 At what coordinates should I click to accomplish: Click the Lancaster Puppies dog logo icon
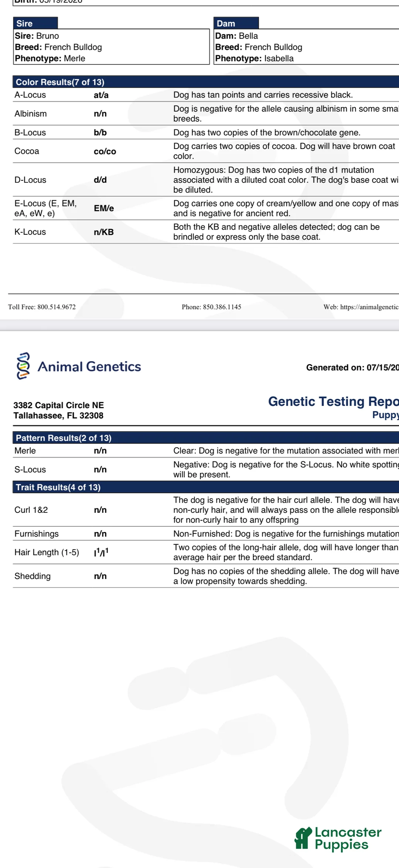tap(303, 838)
